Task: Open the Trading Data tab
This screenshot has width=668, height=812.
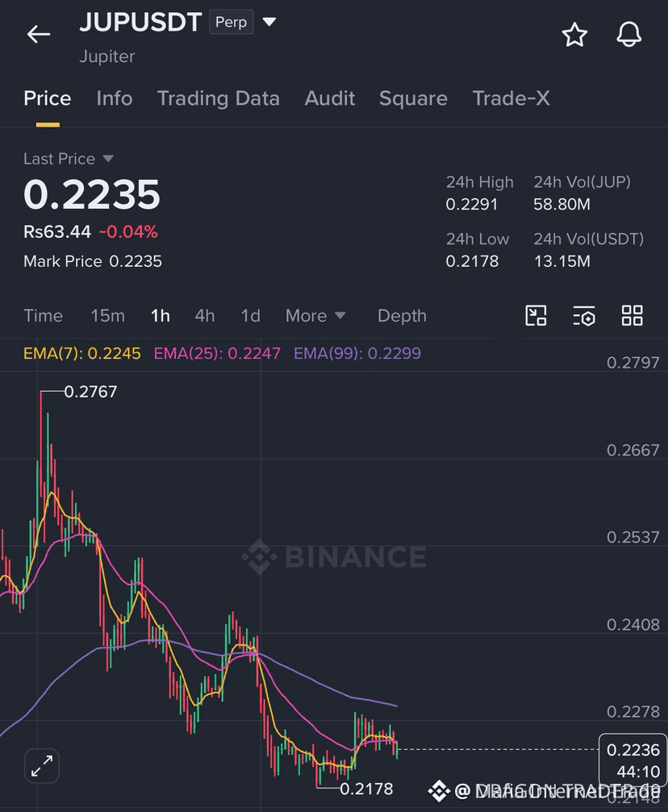Action: tap(218, 98)
